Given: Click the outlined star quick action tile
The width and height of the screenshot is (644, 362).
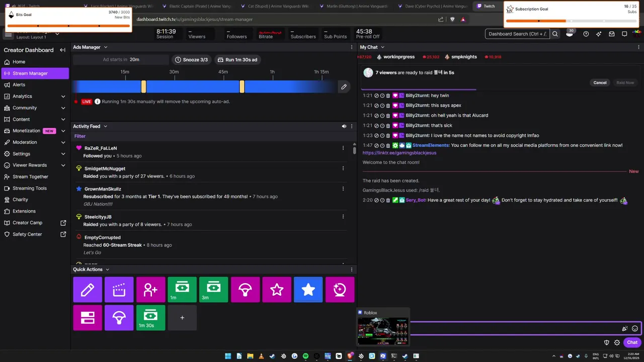Looking at the screenshot, I should (x=277, y=290).
